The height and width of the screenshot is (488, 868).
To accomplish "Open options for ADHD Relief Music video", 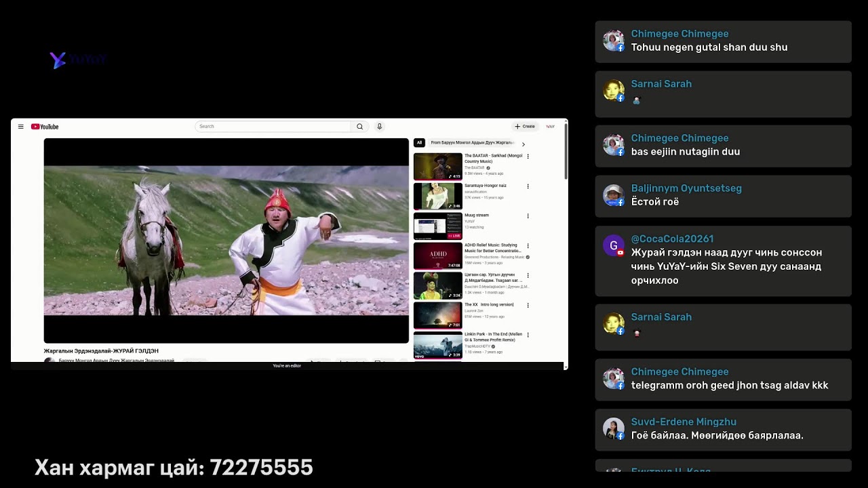I will (x=528, y=246).
